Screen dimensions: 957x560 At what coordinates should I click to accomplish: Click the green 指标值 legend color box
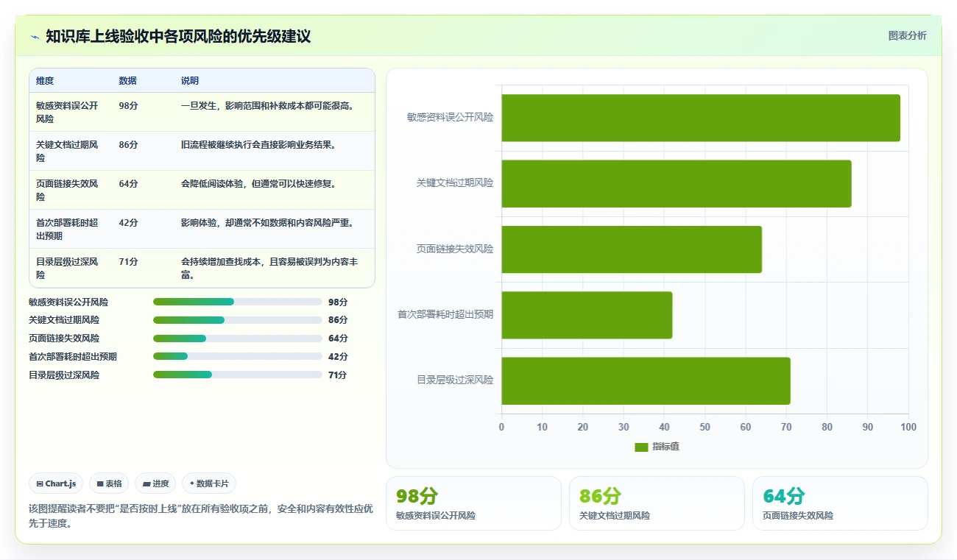coord(641,447)
